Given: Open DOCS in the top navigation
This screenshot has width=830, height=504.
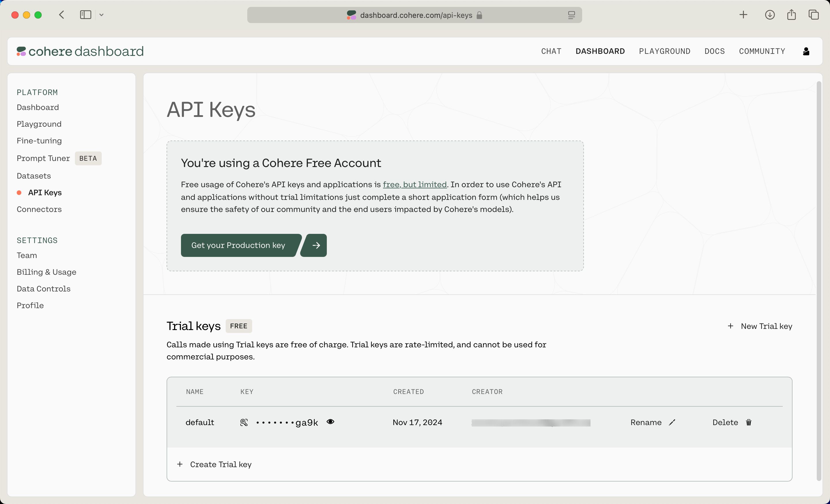Looking at the screenshot, I should [714, 51].
